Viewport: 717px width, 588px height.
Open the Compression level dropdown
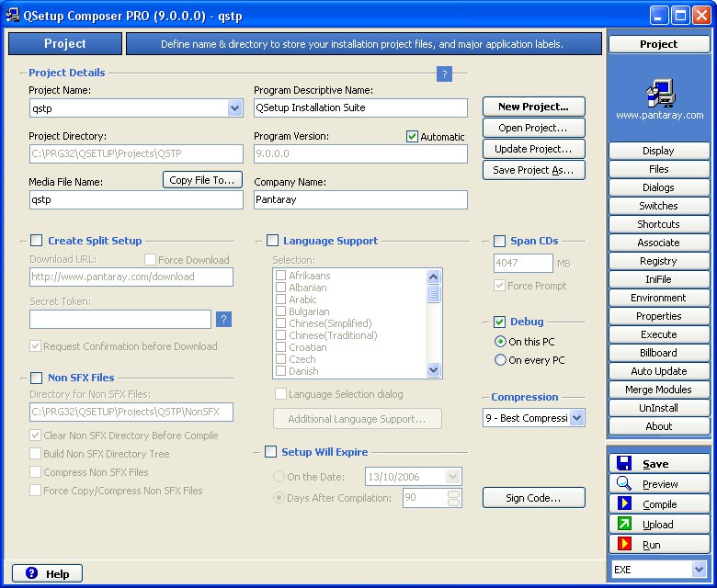(577, 418)
